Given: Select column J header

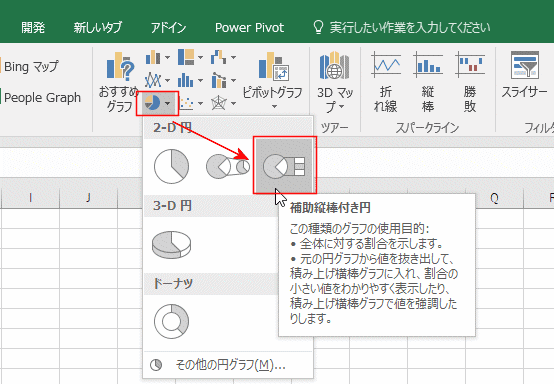Looking at the screenshot, I should (88, 198).
